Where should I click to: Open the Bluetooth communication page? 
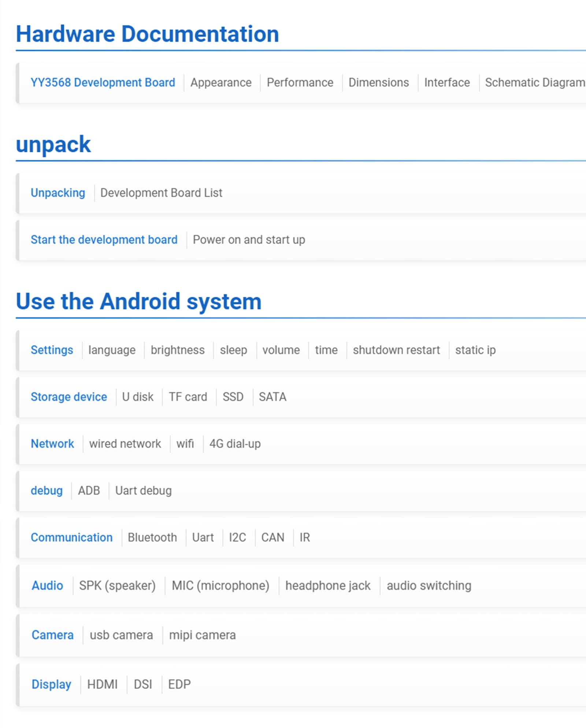coord(152,537)
